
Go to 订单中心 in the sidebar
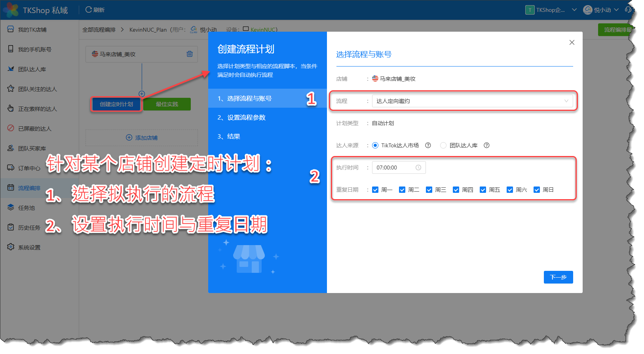click(29, 168)
